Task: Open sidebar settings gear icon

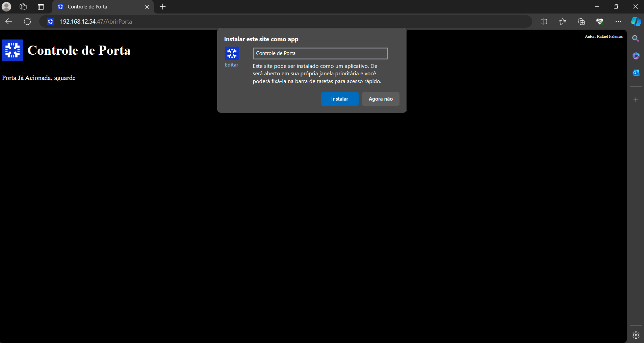Action: [636, 335]
